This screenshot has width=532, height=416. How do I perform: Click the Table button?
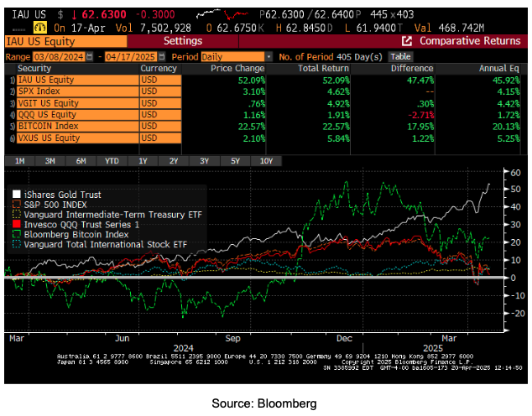click(400, 57)
